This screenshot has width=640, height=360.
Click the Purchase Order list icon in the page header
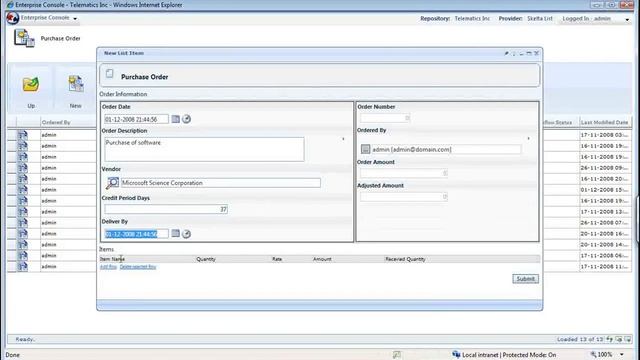(24, 38)
